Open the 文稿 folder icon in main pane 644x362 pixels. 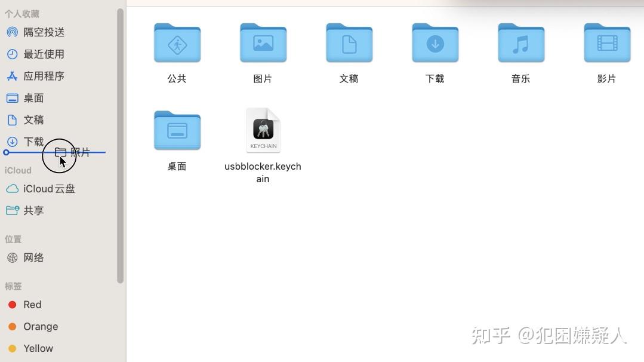[349, 43]
